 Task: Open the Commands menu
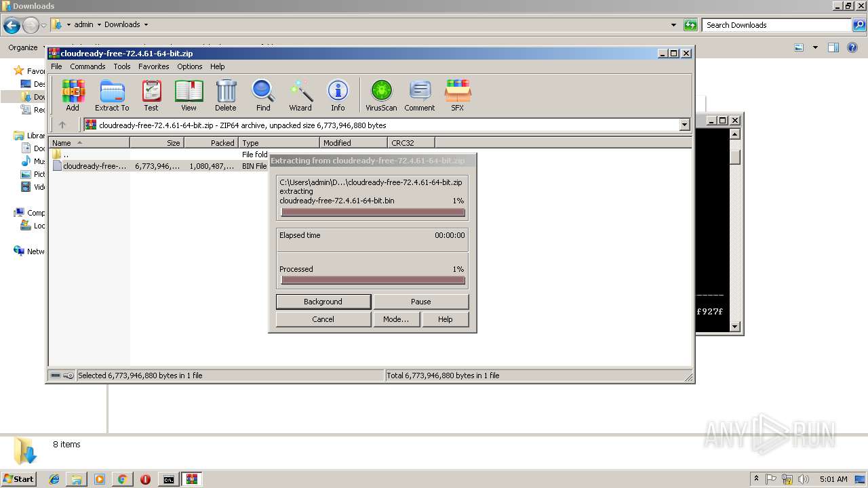[x=87, y=66]
